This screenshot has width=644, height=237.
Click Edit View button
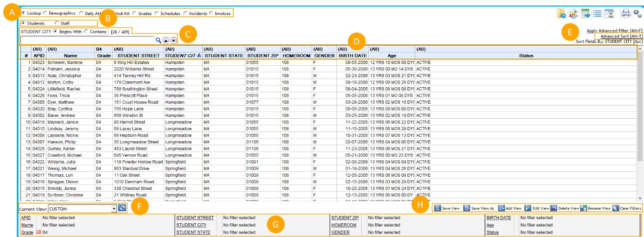point(537,208)
